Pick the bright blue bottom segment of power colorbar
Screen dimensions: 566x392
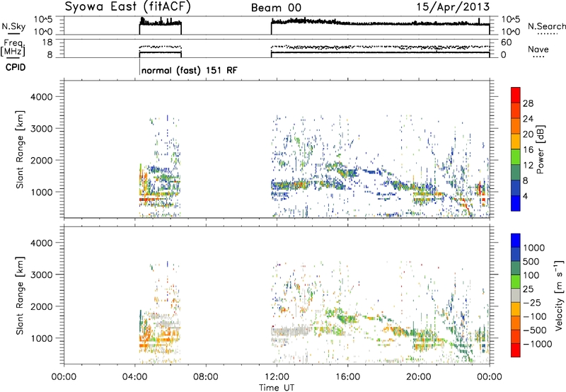click(516, 203)
